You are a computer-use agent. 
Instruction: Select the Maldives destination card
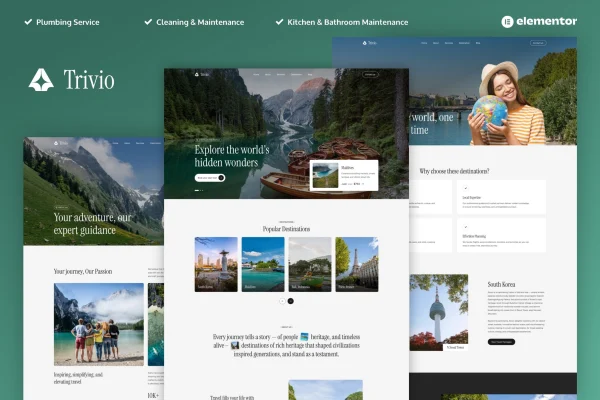tap(263, 264)
